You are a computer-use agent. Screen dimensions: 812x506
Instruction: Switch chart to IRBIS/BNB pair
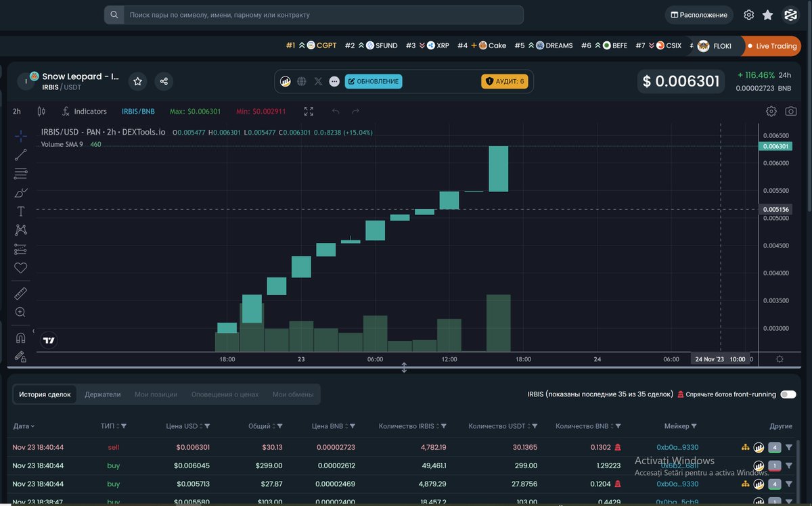tap(137, 111)
